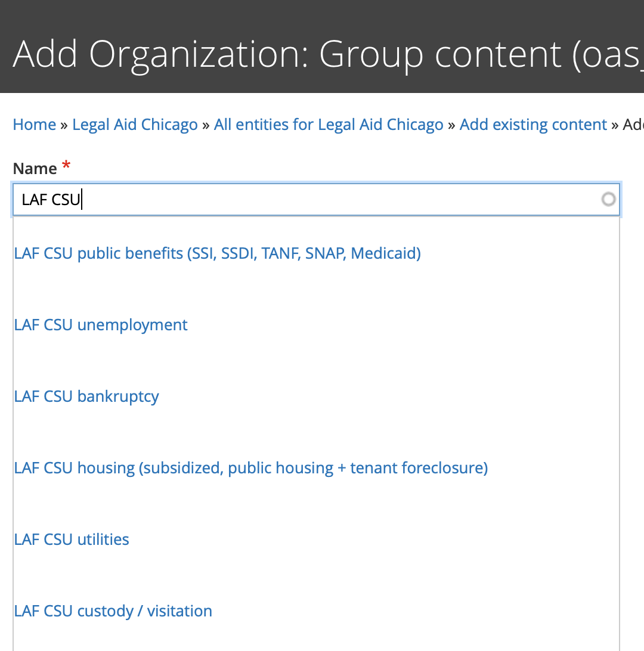
Task: Select LAF CSU public benefits suggestion
Action: 218,253
